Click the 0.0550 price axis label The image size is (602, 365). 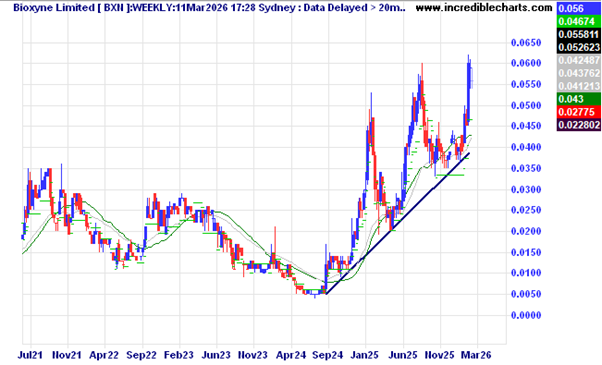pyautogui.click(x=526, y=84)
